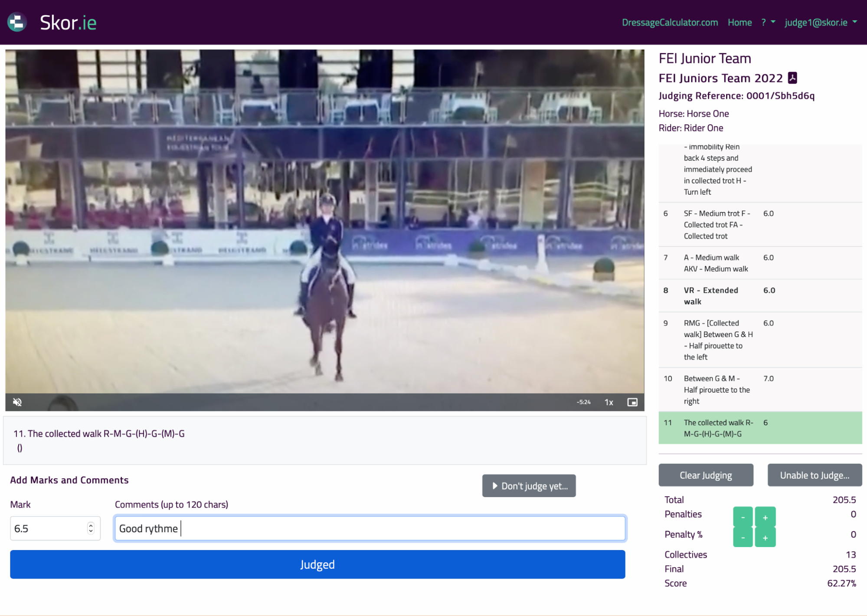Open the FEI Juniors Team PDF icon
The image size is (867, 616).
(792, 78)
